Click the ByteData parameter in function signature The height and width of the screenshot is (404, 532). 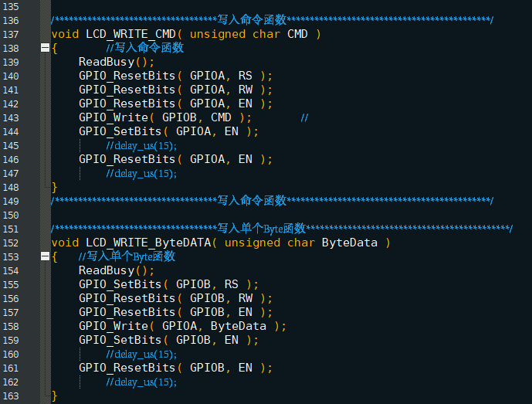350,243
